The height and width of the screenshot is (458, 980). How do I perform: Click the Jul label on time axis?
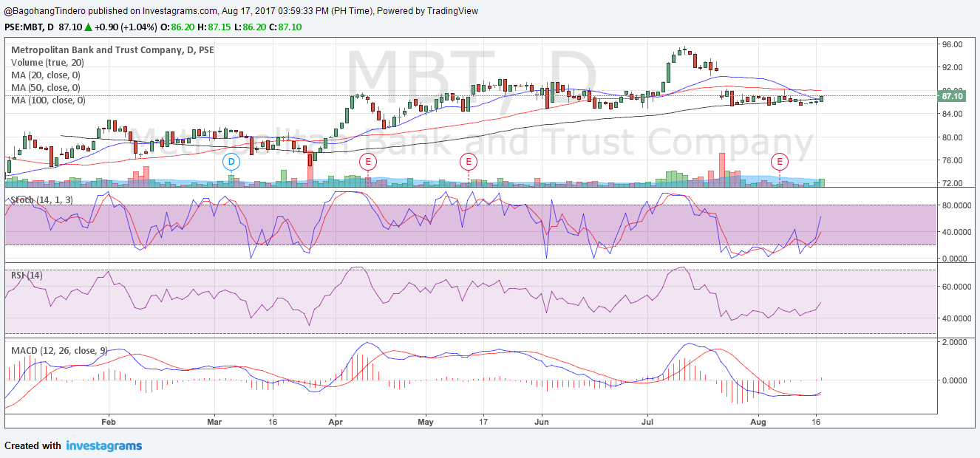point(647,421)
